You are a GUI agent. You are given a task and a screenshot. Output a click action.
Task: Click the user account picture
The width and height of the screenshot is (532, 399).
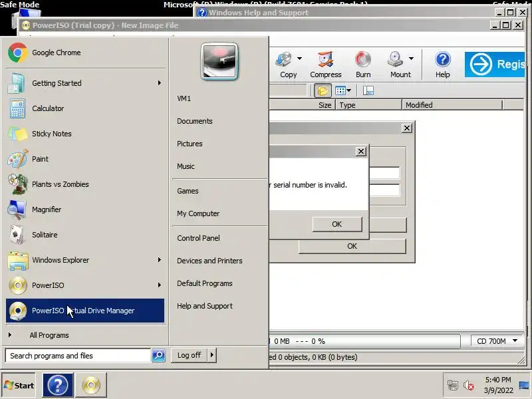click(219, 61)
